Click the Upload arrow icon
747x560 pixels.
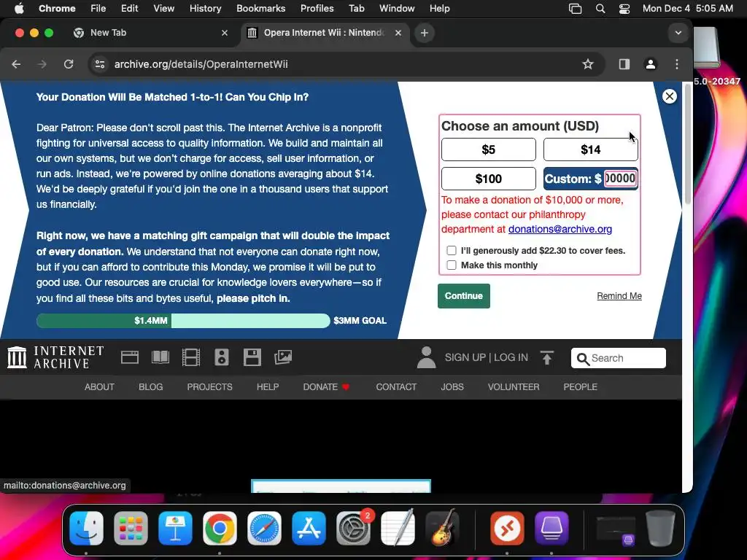pyautogui.click(x=547, y=357)
